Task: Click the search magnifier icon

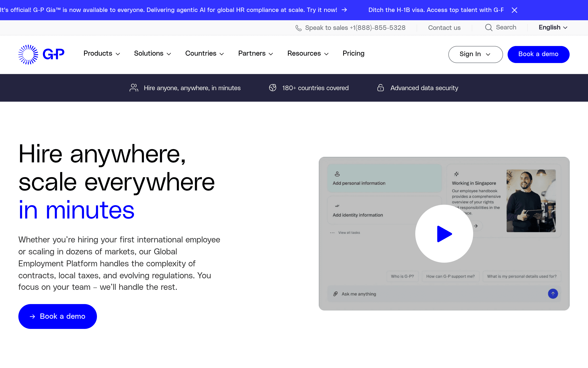Action: coord(489,28)
